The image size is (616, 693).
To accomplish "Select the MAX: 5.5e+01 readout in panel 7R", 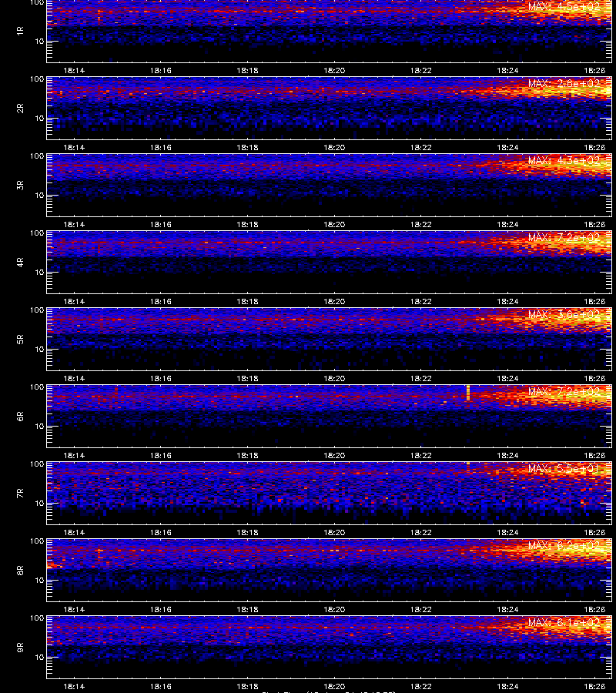I will (564, 468).
